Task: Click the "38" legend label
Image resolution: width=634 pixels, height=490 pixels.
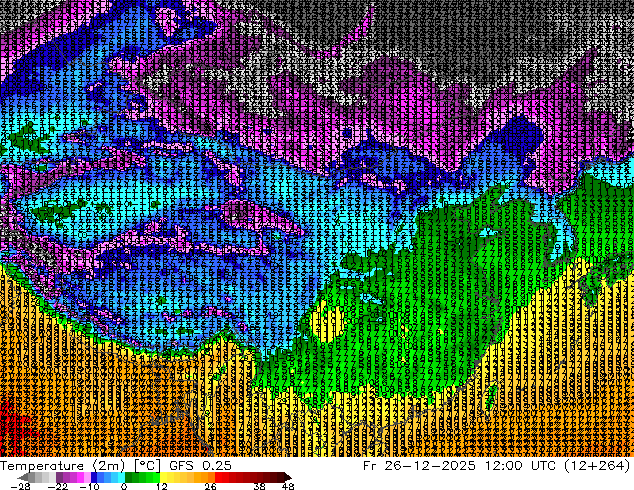Action: pos(260,486)
